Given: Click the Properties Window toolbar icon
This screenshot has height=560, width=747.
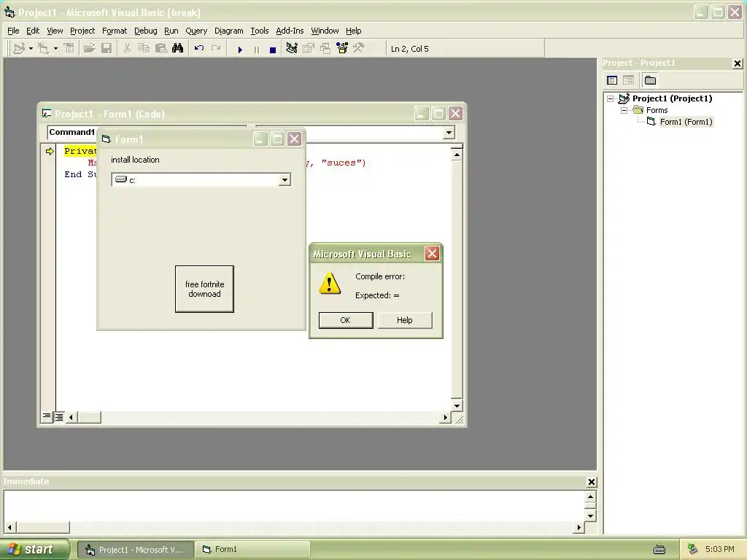Looking at the screenshot, I should tap(309, 48).
